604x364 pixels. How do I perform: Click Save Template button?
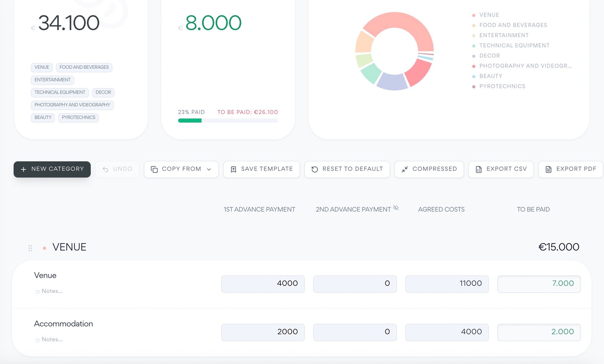point(262,169)
